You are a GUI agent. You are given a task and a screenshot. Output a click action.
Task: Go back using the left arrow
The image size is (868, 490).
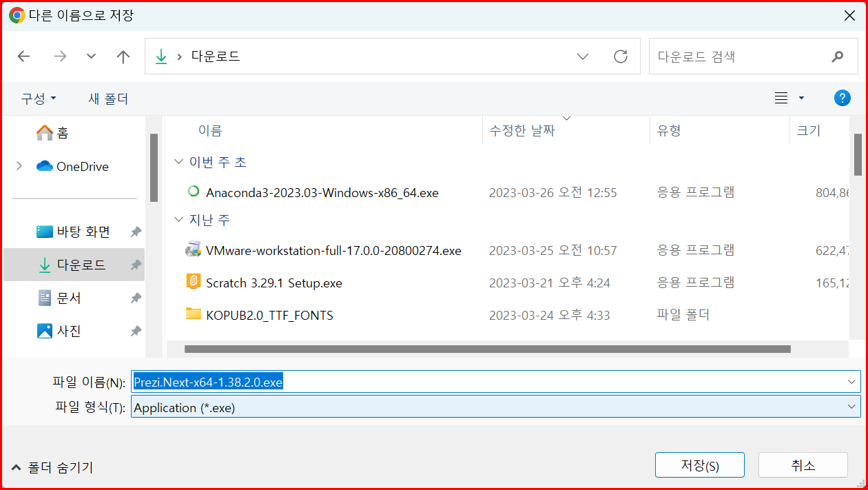(24, 57)
